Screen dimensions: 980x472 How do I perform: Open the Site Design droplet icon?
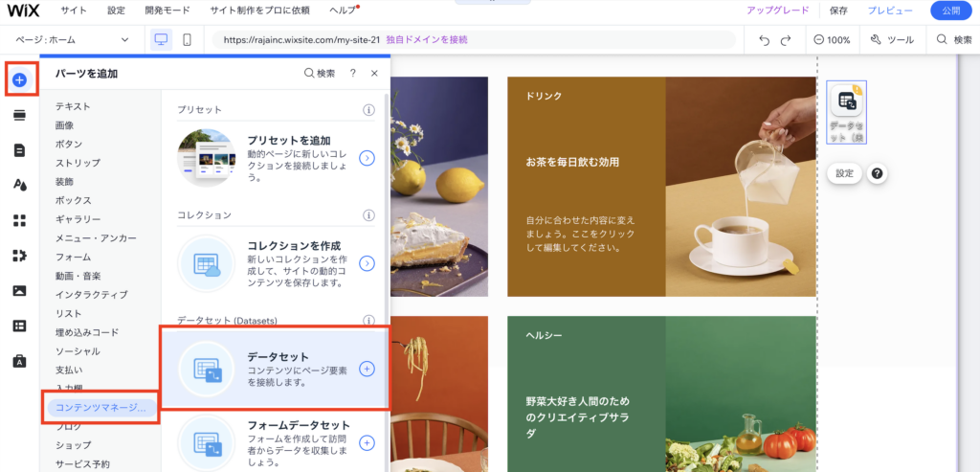(x=19, y=185)
